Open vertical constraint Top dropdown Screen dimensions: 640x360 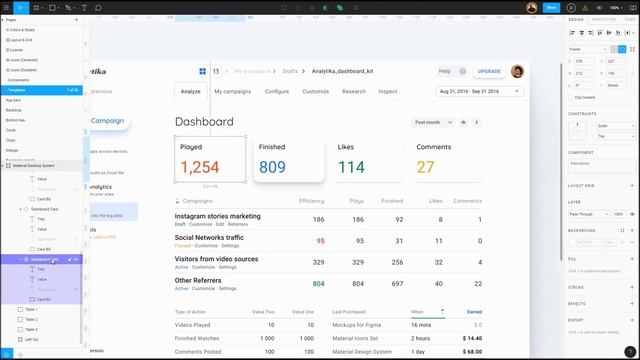click(616, 136)
